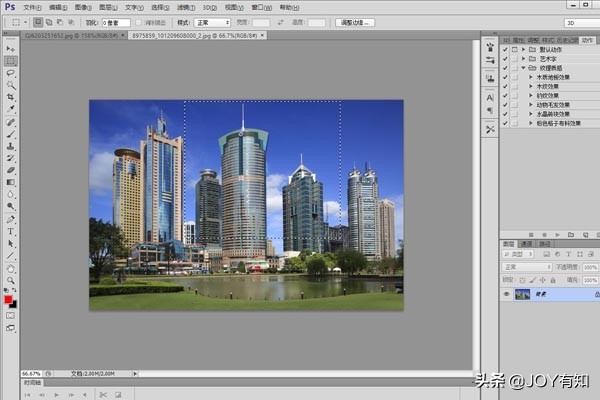Image resolution: width=600 pixels, height=400 pixels.
Task: Open the 滤镜 menu
Action: click(186, 7)
